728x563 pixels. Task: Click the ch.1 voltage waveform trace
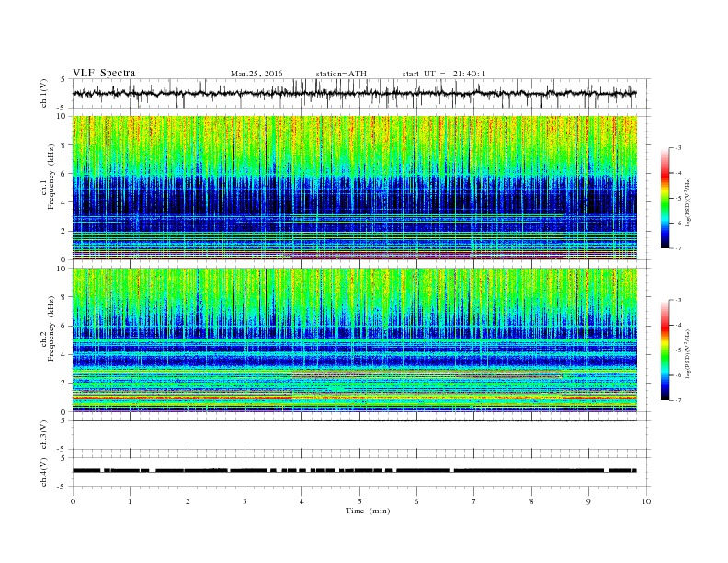(355, 93)
